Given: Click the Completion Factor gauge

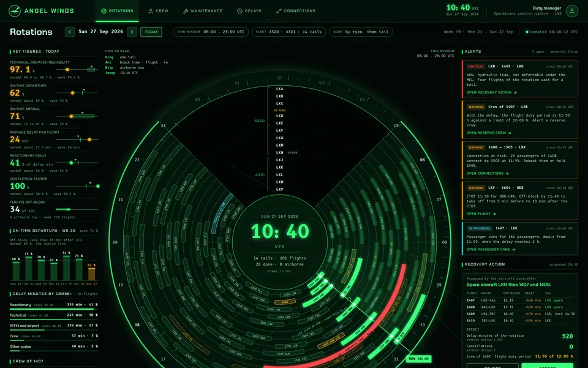Looking at the screenshot, I should 77,186.
